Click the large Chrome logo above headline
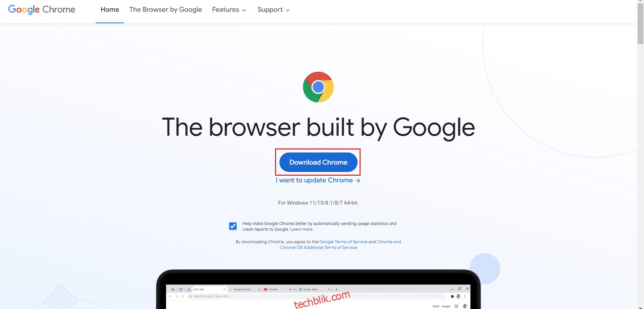 point(318,87)
